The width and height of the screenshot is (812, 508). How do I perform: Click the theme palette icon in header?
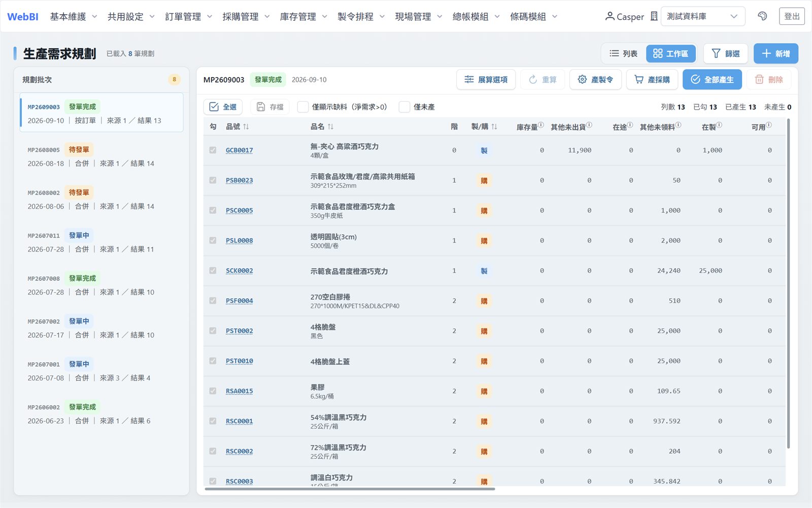coord(762,16)
